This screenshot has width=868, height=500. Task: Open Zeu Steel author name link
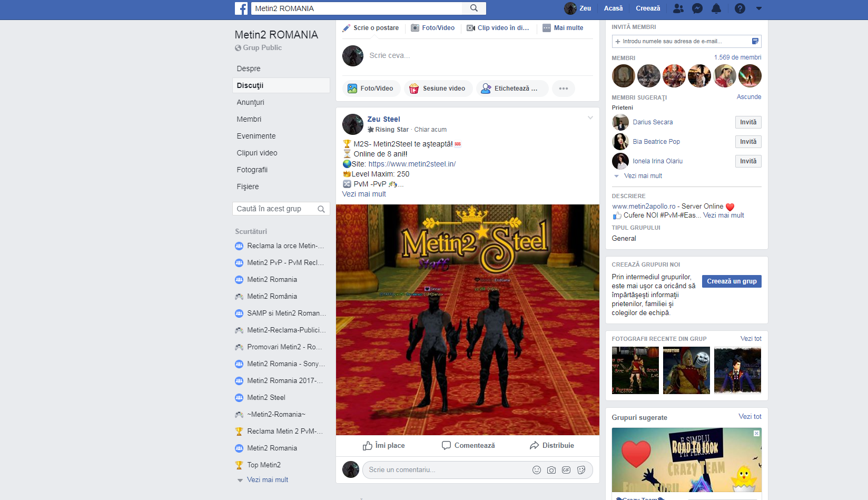click(x=383, y=120)
